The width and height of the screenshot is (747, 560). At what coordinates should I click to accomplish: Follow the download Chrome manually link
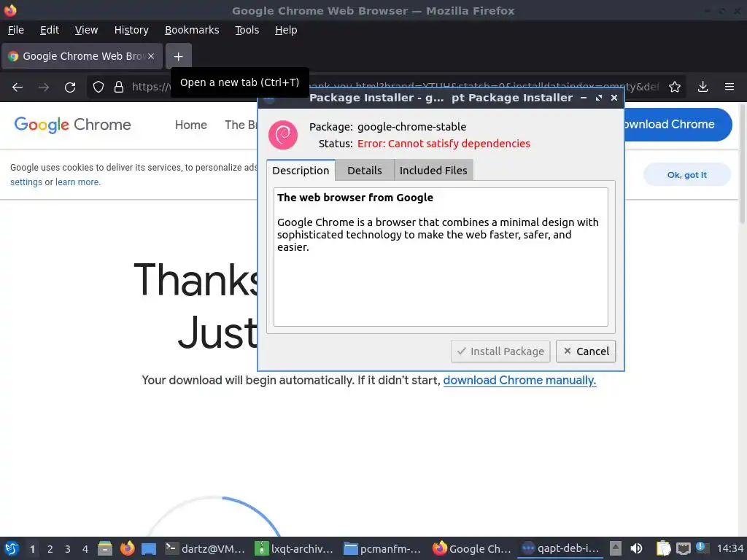point(519,381)
